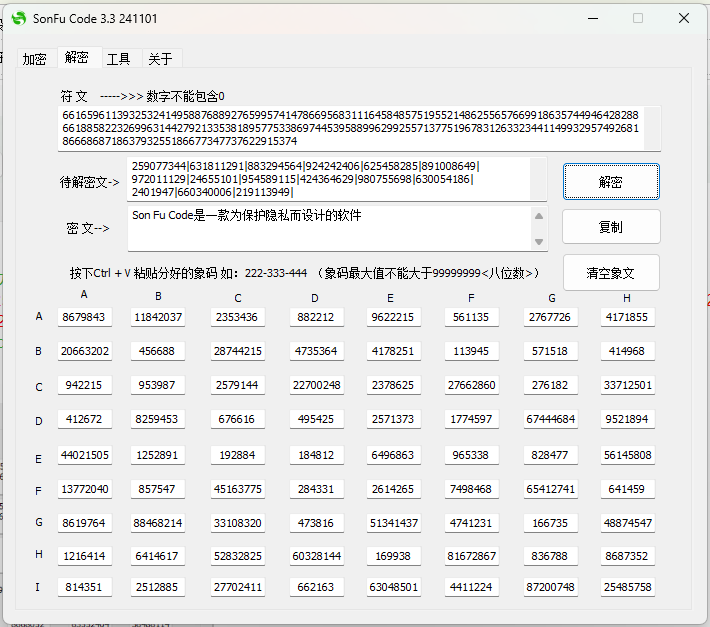The height and width of the screenshot is (627, 710).
Task: Focus the 待解密文 cipher text box
Action: click(x=336, y=178)
